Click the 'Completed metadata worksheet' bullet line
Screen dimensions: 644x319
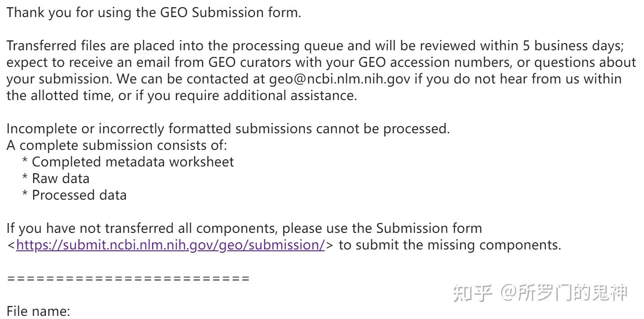coord(128,162)
